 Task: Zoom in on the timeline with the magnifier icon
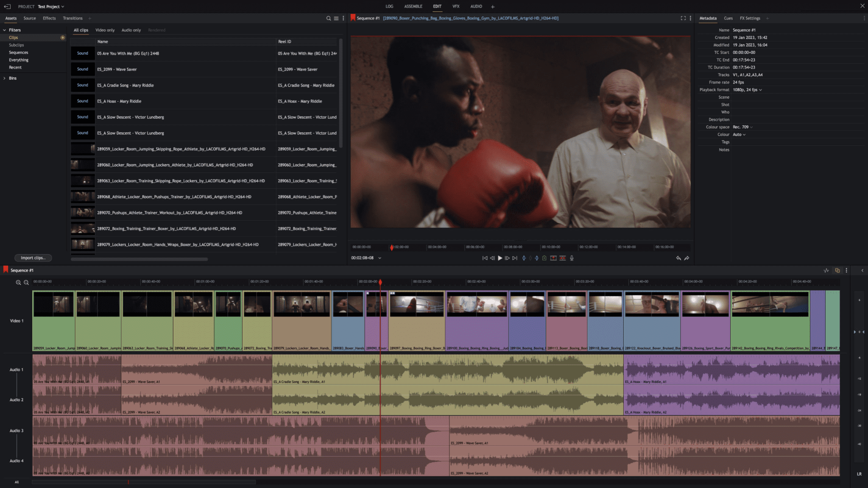pyautogui.click(x=18, y=282)
